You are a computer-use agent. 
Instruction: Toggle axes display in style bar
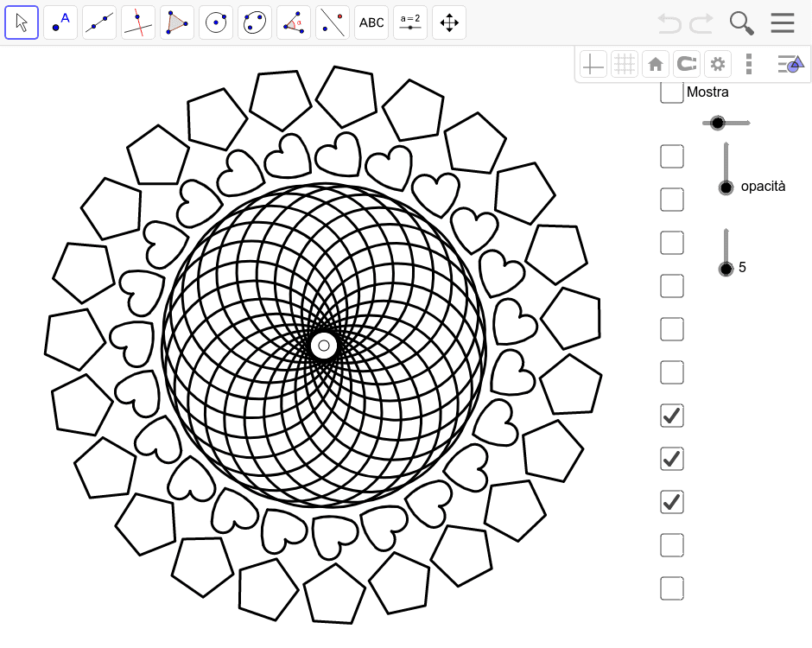click(593, 65)
